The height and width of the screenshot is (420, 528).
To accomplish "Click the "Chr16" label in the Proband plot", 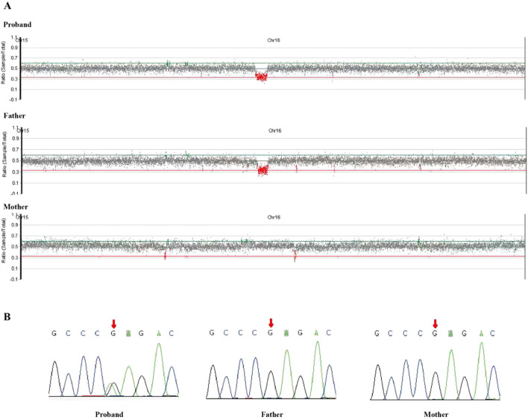I will click(x=274, y=40).
